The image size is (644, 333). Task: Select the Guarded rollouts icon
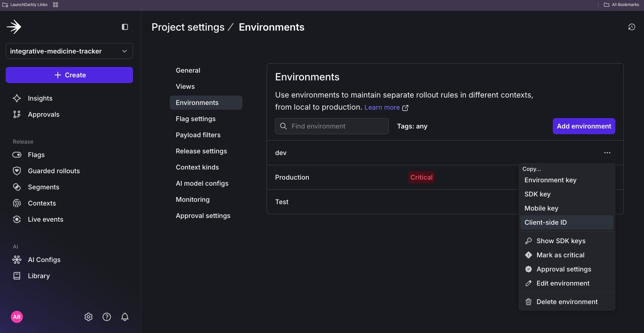click(x=17, y=171)
